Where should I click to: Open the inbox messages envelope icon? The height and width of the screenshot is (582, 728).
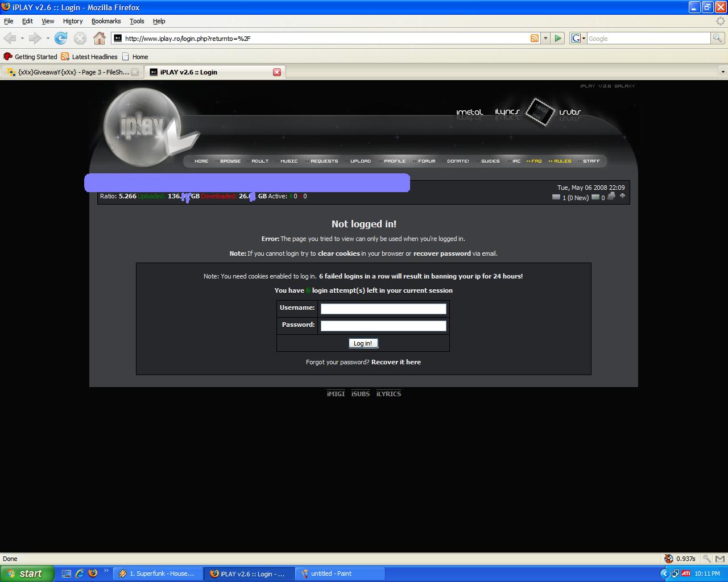(556, 197)
